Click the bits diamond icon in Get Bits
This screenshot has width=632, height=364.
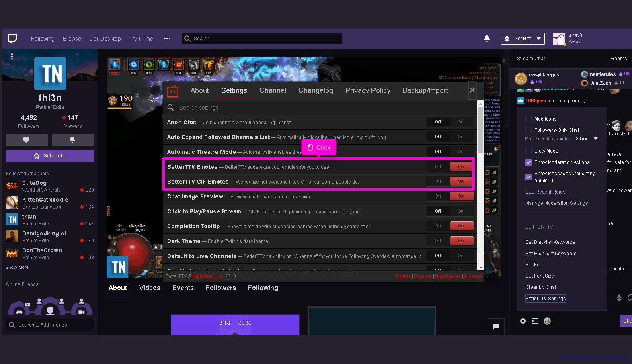pos(507,39)
